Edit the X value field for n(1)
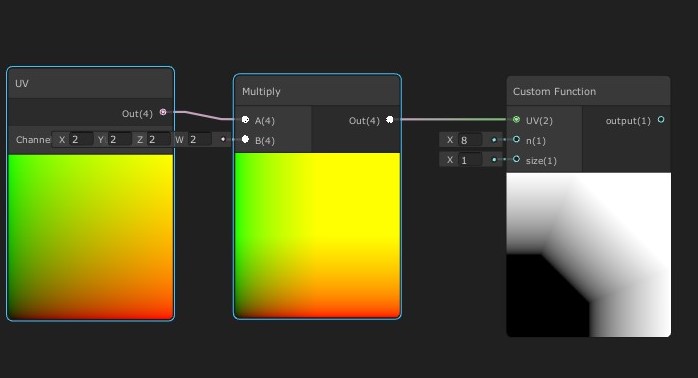Viewport: 698px width, 378px height. (x=470, y=140)
